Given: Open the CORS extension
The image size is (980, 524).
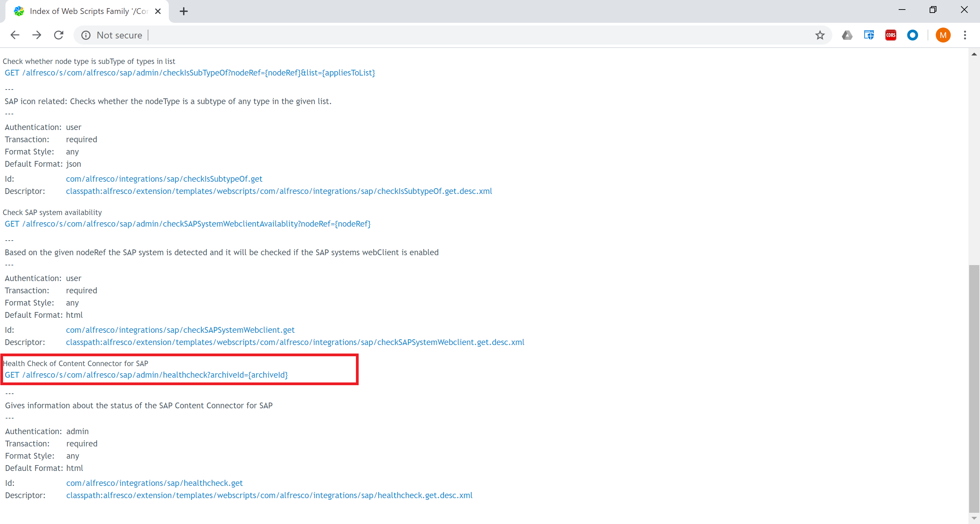Looking at the screenshot, I should (890, 35).
